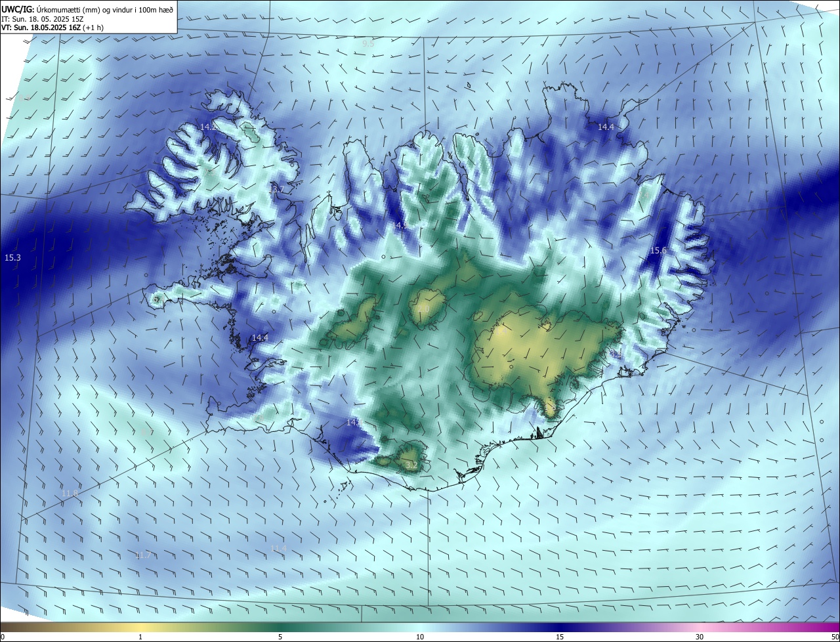840x642 pixels.
Task: Click the initial time 'IT: Sun. 18. 05. 2025 15Z'
Action: (x=42, y=18)
